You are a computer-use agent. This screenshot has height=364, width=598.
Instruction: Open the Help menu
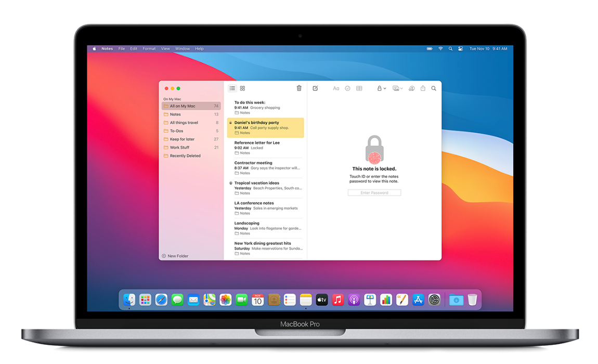[200, 49]
